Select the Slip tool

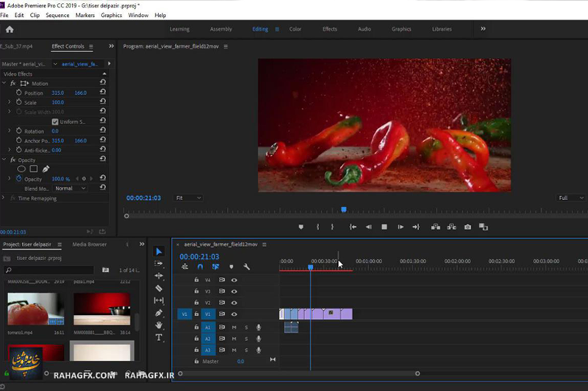tap(159, 301)
